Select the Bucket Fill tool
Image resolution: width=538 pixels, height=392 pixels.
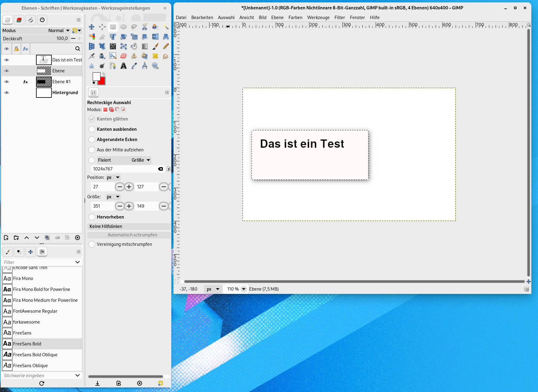coord(134,46)
